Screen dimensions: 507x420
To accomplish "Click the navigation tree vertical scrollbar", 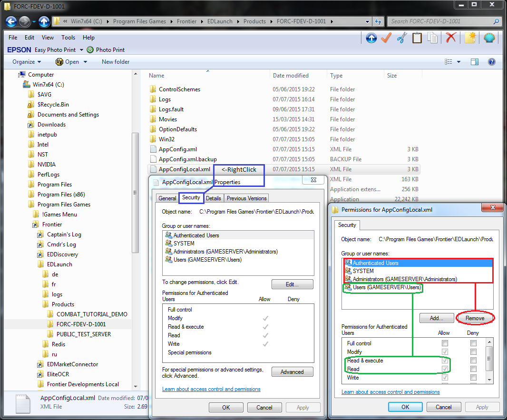I will (x=136, y=193).
